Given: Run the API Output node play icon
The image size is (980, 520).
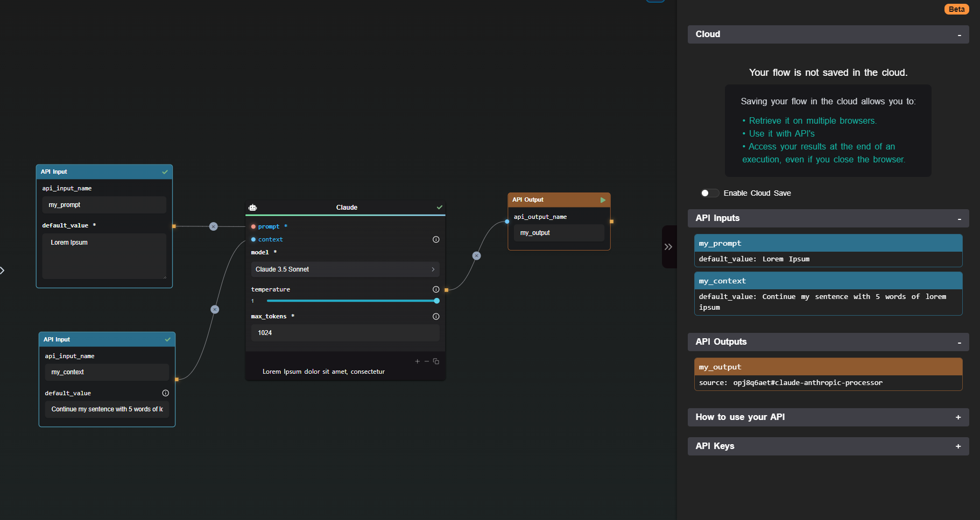Looking at the screenshot, I should coord(603,200).
